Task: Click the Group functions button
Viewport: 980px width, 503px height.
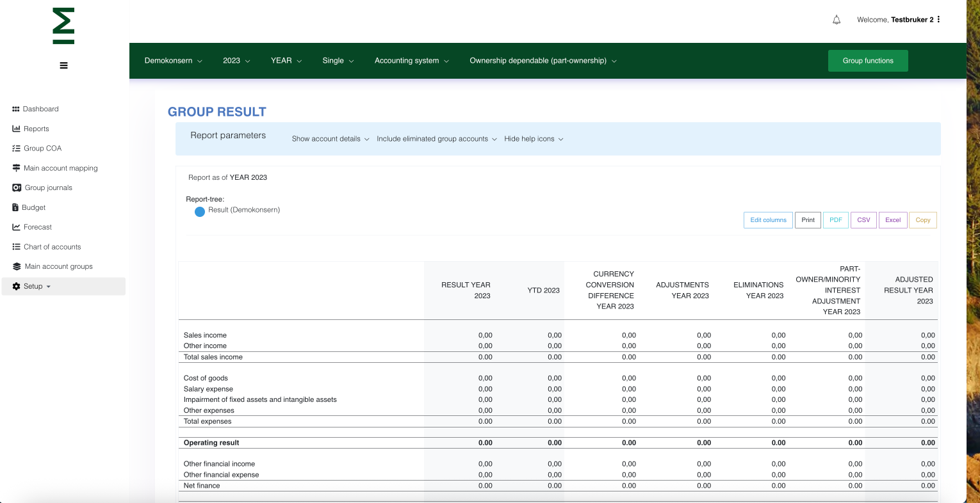Action: coord(867,61)
